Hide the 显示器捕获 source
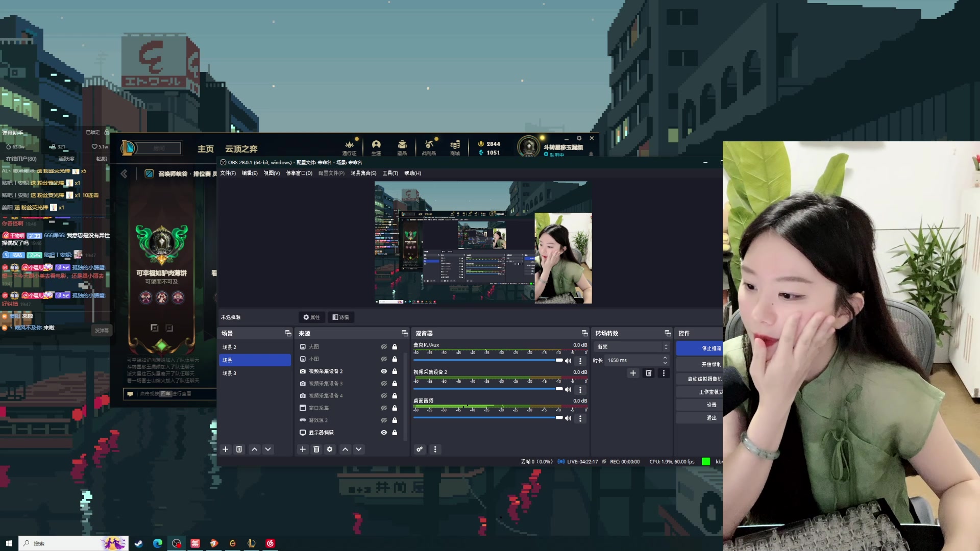Screen dimensions: 980x551 [x=384, y=433]
